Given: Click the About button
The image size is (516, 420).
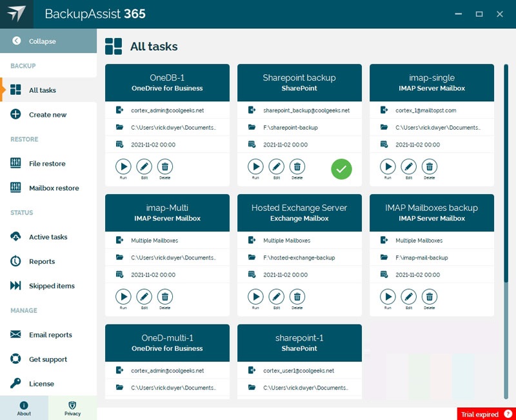Looking at the screenshot, I should coord(24,408).
